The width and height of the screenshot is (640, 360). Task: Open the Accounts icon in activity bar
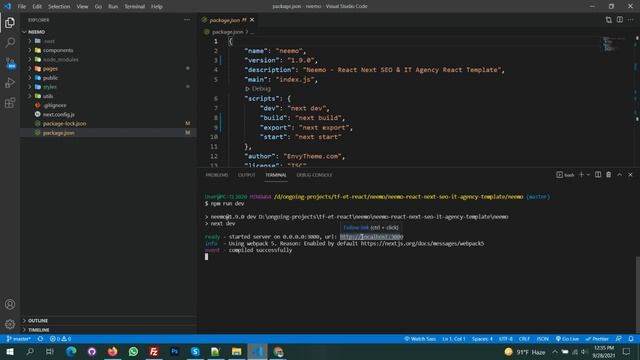coord(10,304)
